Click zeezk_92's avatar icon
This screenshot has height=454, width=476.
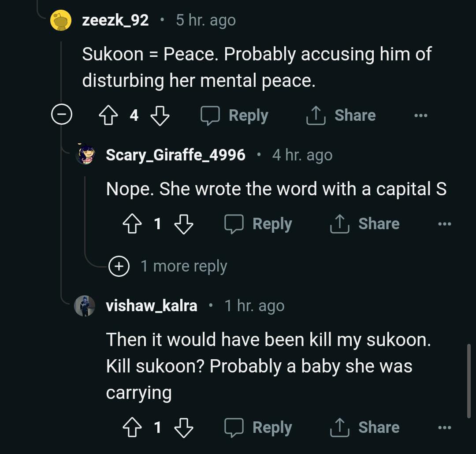pyautogui.click(x=61, y=20)
